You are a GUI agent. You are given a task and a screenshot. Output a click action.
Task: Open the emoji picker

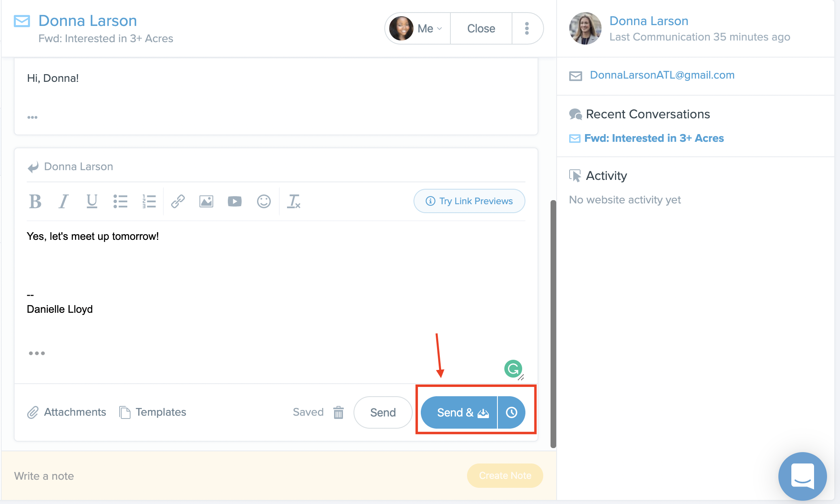click(264, 201)
